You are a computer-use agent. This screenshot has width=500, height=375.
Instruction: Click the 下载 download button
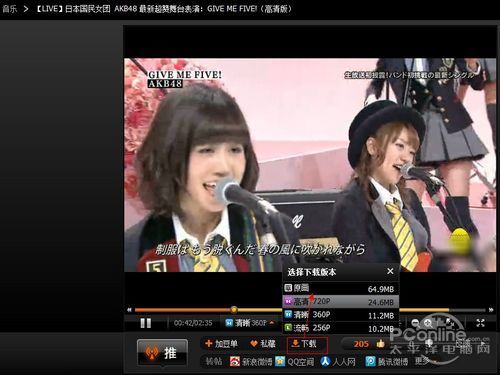307,345
